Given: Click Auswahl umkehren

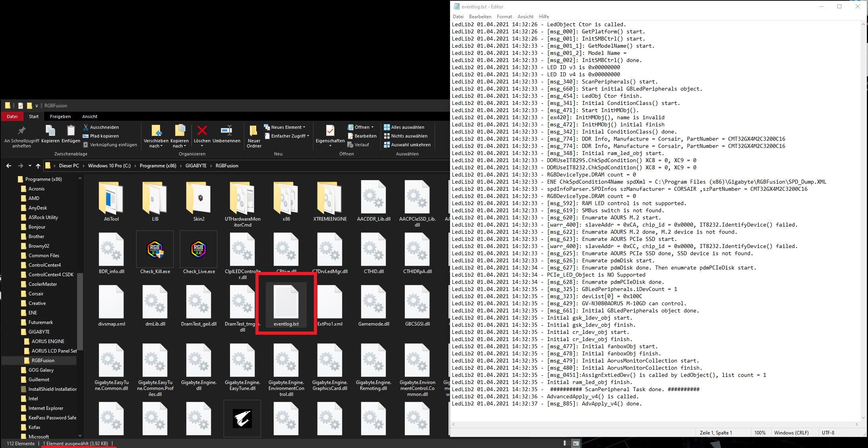Looking at the screenshot, I should (x=407, y=145).
